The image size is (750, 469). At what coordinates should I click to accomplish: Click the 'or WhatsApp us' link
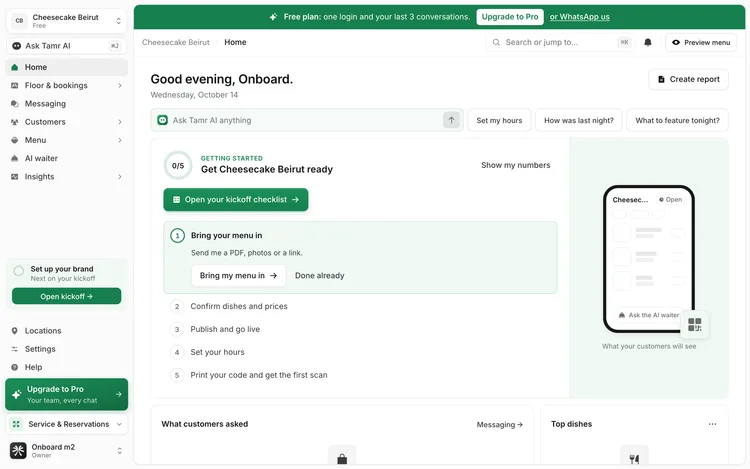click(x=579, y=17)
